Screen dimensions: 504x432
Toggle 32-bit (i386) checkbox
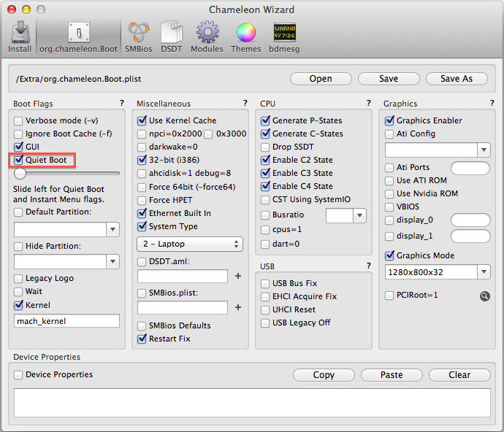142,160
